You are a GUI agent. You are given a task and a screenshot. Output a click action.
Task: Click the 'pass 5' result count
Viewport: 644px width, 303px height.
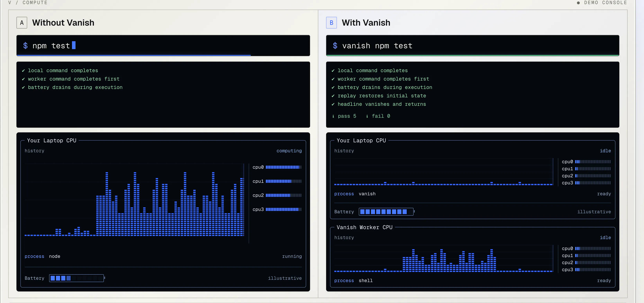(x=347, y=116)
